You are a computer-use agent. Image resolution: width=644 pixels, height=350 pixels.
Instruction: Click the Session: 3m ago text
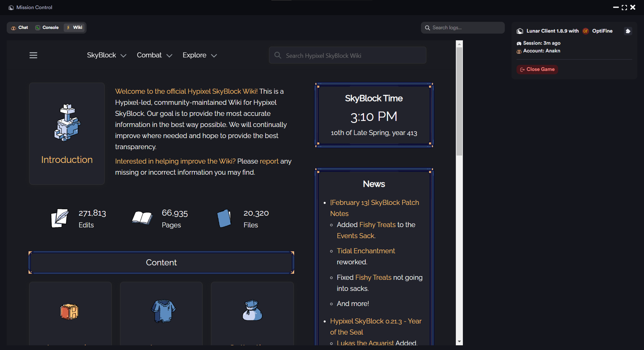pos(542,43)
